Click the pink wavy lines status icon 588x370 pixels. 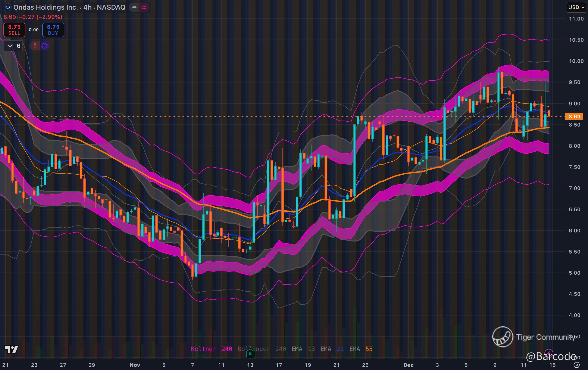point(144,7)
